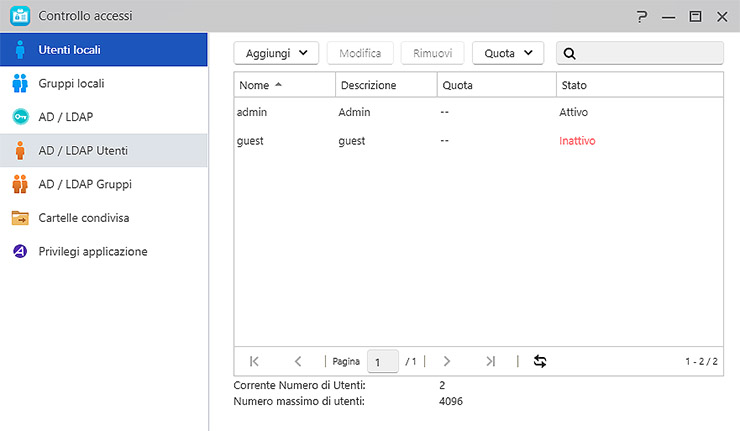Expand the Aggiungi dropdown
This screenshot has height=431, width=740.
point(276,53)
